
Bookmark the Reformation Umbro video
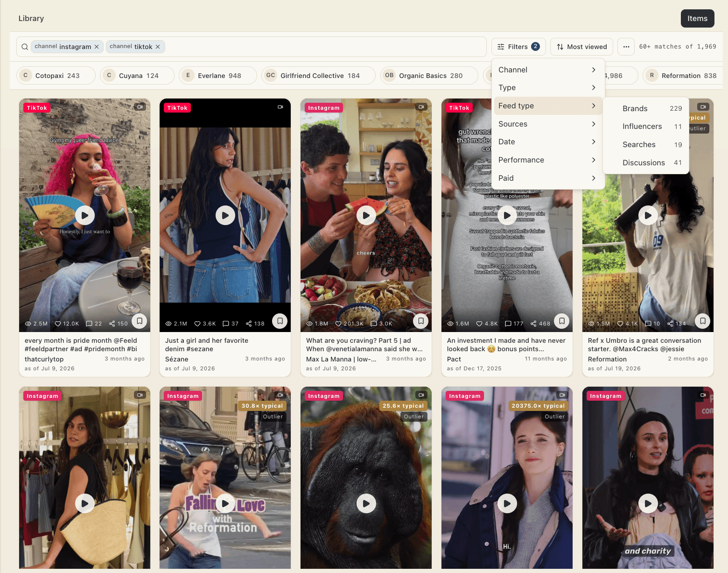pyautogui.click(x=703, y=321)
